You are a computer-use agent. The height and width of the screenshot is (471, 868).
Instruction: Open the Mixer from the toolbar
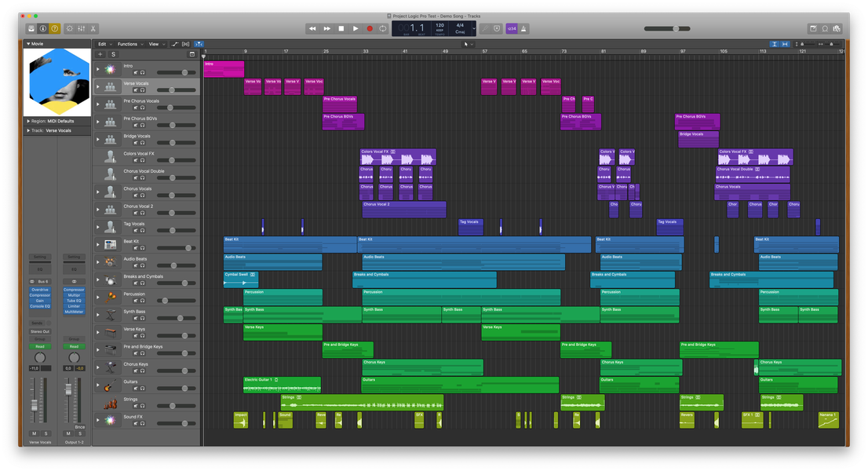(x=82, y=28)
